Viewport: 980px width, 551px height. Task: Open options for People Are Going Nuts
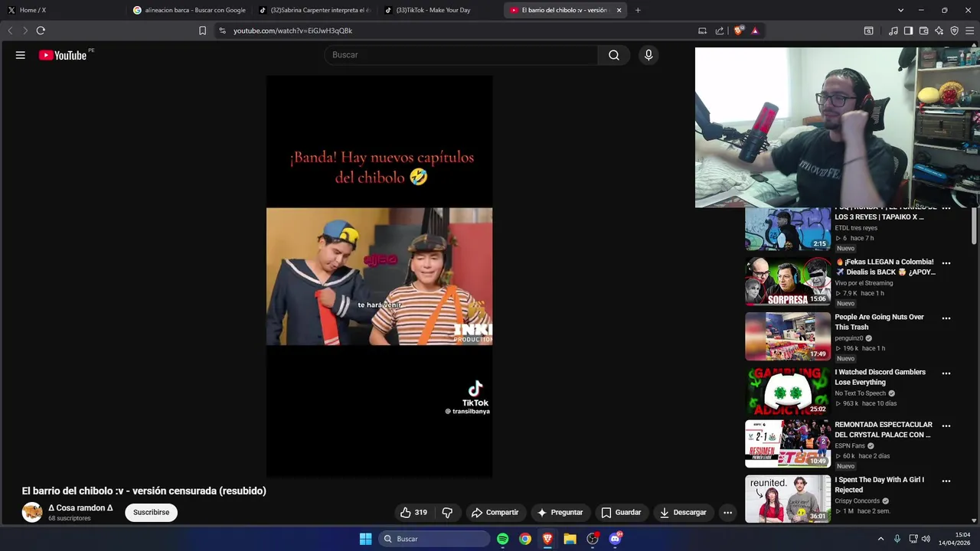pos(946,318)
